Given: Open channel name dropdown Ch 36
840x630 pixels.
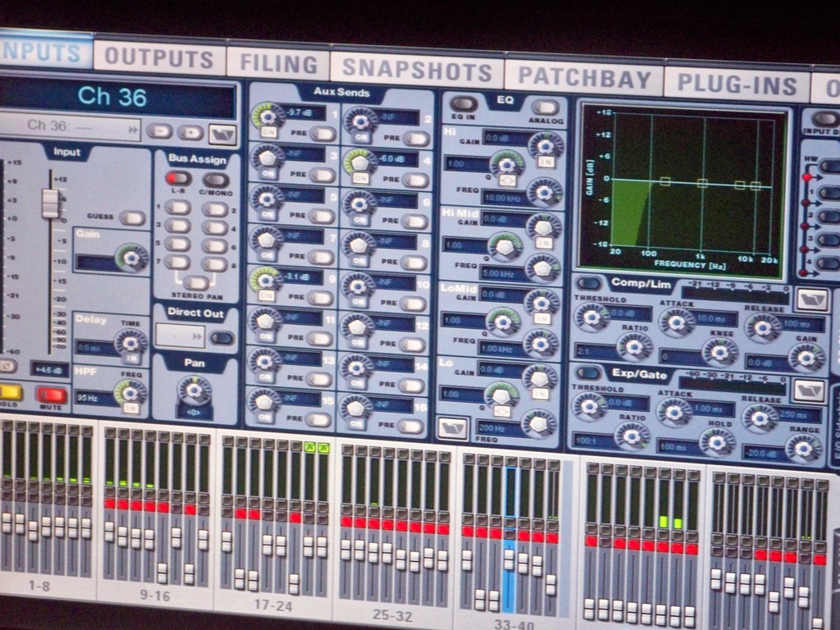Looking at the screenshot, I should point(70,126).
